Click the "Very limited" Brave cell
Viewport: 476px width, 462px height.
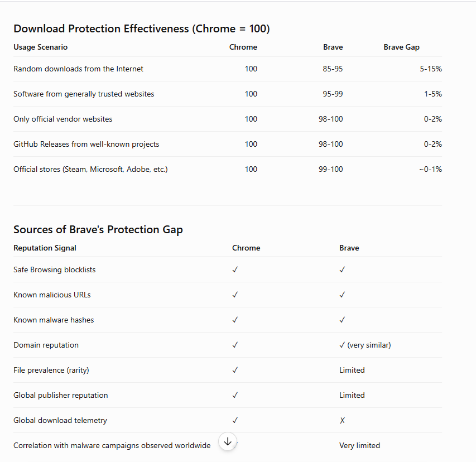click(x=359, y=446)
